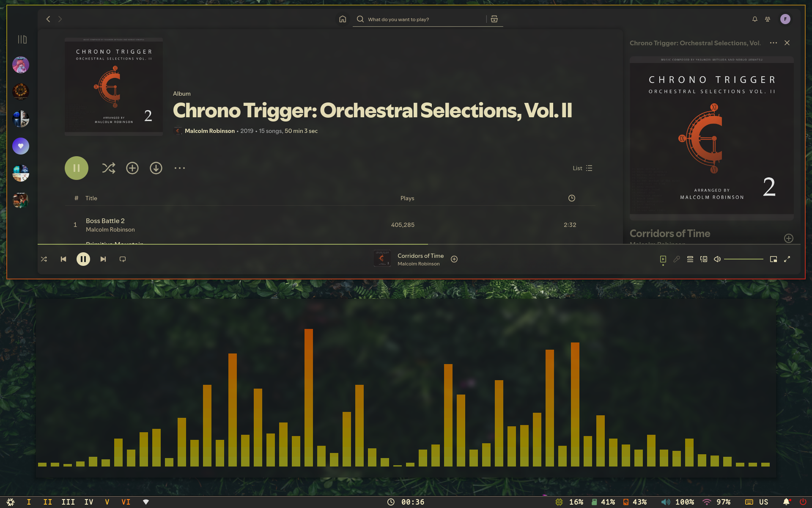Viewport: 812px width, 508px height.
Task: Open the Liked Songs heart playlist
Action: [21, 146]
